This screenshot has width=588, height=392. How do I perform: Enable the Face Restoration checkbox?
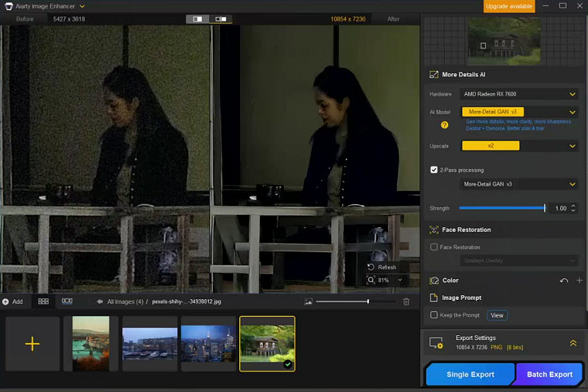click(x=434, y=247)
